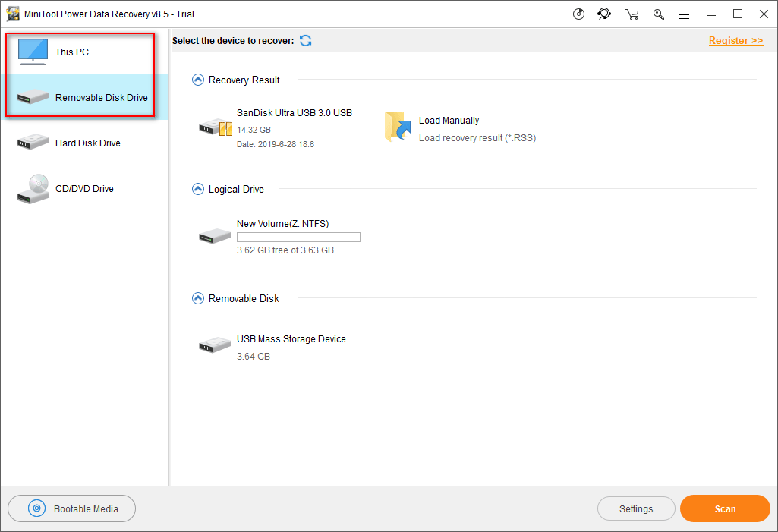Screen dimensions: 778x532
Task: Collapse the Logical Drive section
Action: [198, 189]
